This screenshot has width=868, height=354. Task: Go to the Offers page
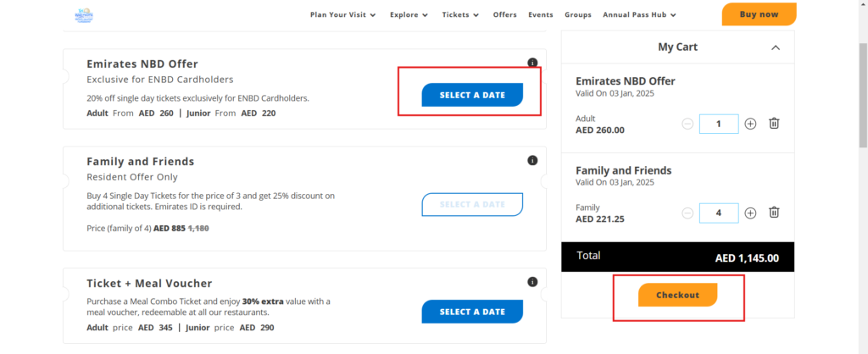tap(504, 14)
